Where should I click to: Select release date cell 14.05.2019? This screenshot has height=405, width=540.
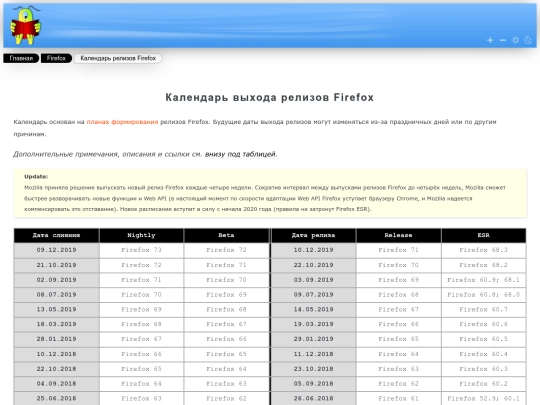pos(313,310)
